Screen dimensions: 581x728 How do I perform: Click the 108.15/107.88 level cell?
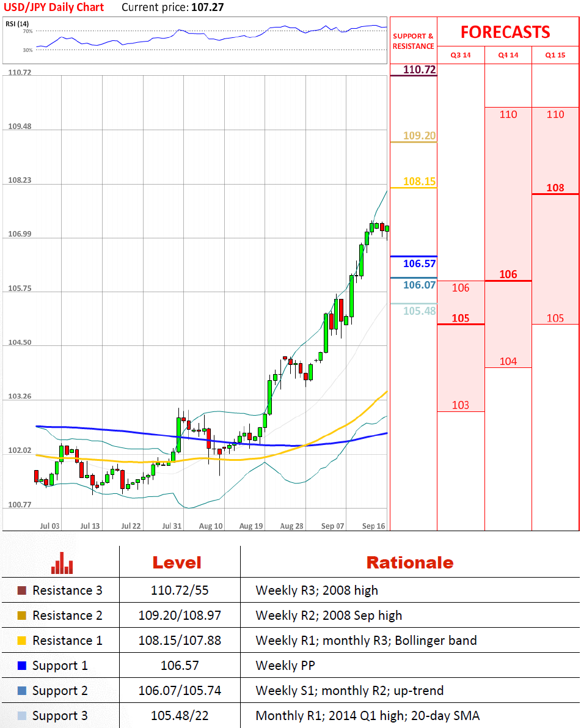pos(180,641)
